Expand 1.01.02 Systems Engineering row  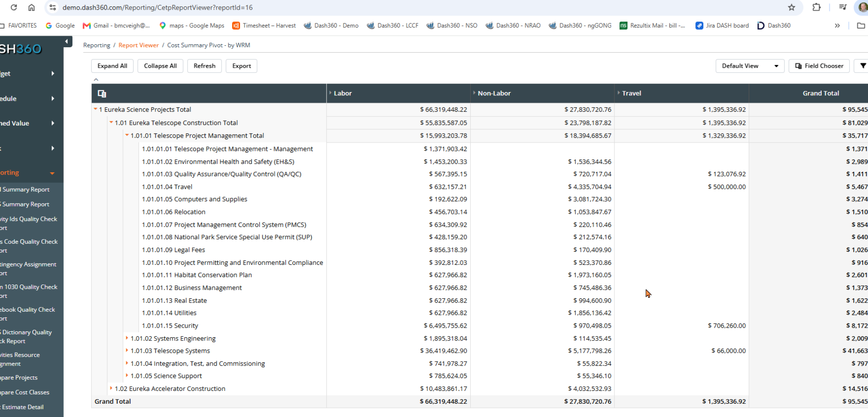(x=127, y=338)
